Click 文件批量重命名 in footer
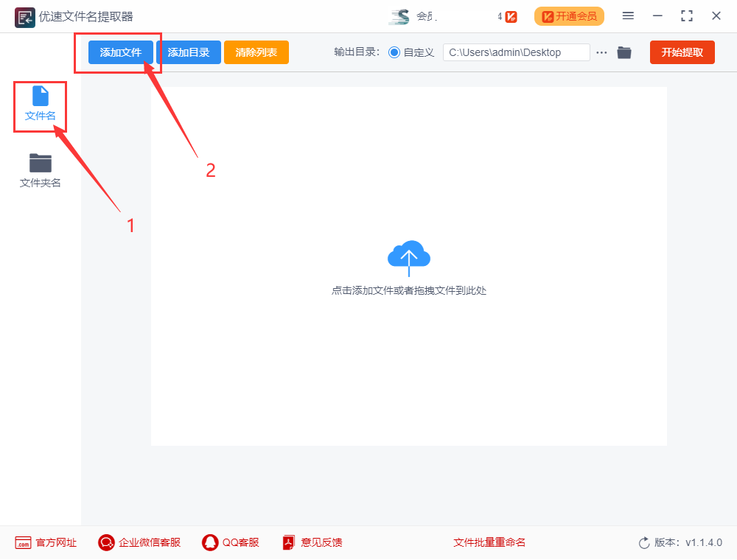 tap(489, 542)
